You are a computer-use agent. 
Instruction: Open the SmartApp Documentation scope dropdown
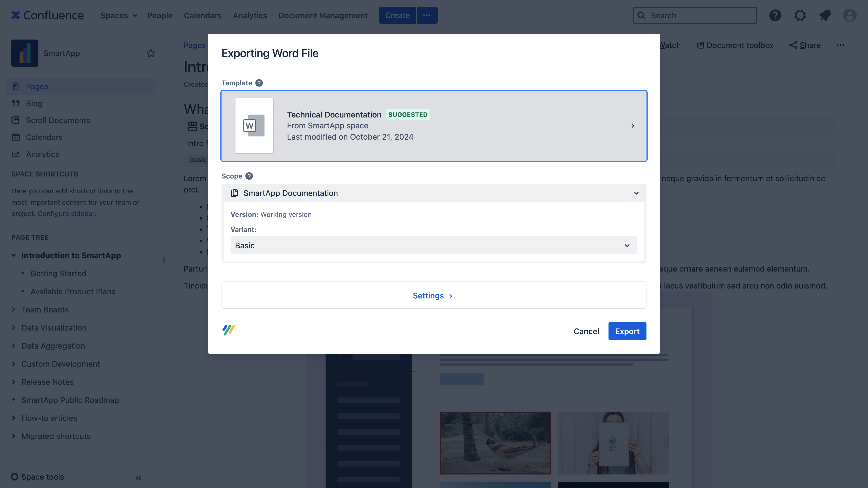434,193
